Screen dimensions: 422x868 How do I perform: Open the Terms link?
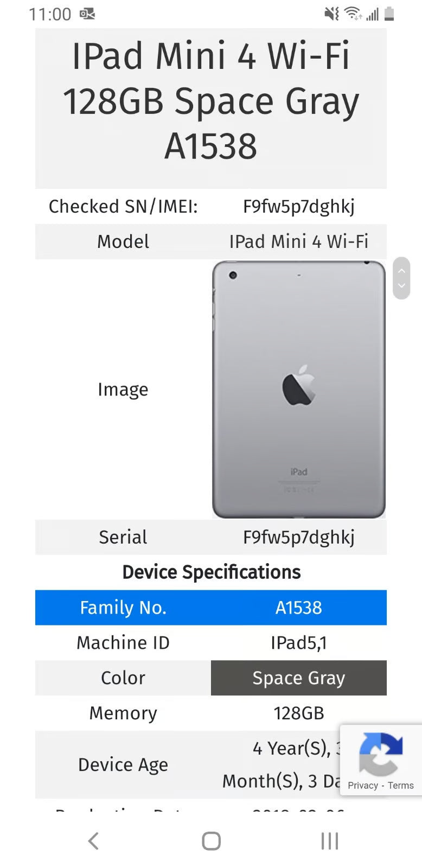pos(401,785)
